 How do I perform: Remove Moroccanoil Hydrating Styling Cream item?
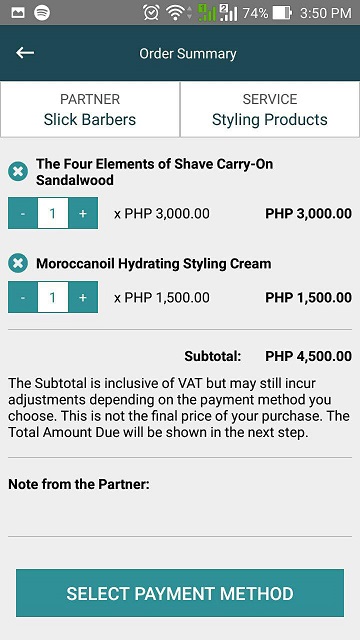tap(18, 263)
